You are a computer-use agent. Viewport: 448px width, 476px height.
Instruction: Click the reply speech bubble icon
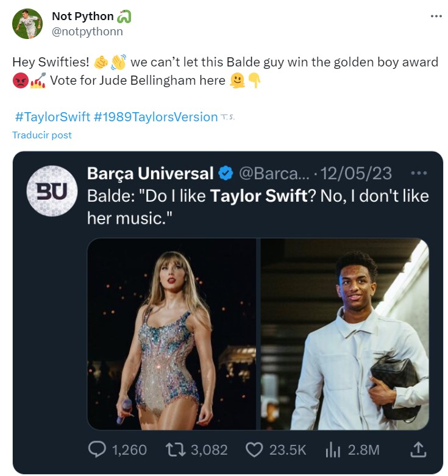coord(98,450)
